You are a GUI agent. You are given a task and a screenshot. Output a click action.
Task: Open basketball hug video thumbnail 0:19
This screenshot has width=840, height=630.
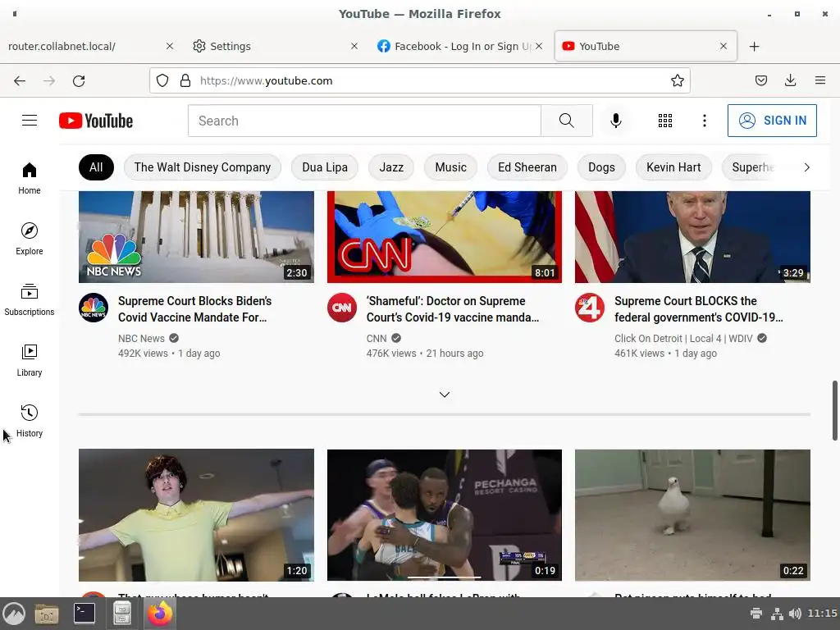[x=444, y=515]
